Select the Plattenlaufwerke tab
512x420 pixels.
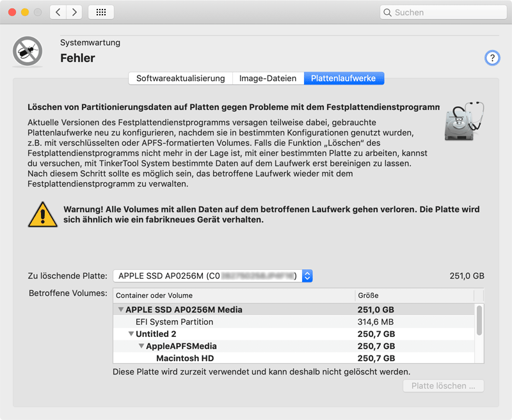click(344, 78)
